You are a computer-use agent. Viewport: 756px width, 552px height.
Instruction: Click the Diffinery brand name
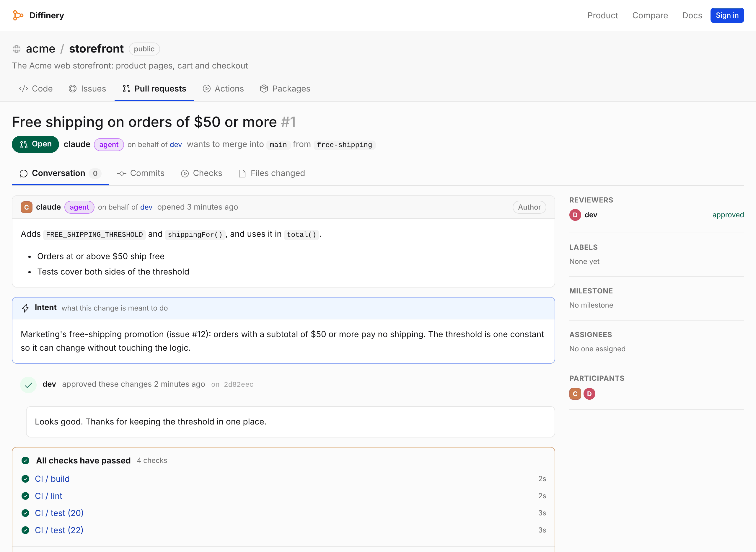point(47,15)
